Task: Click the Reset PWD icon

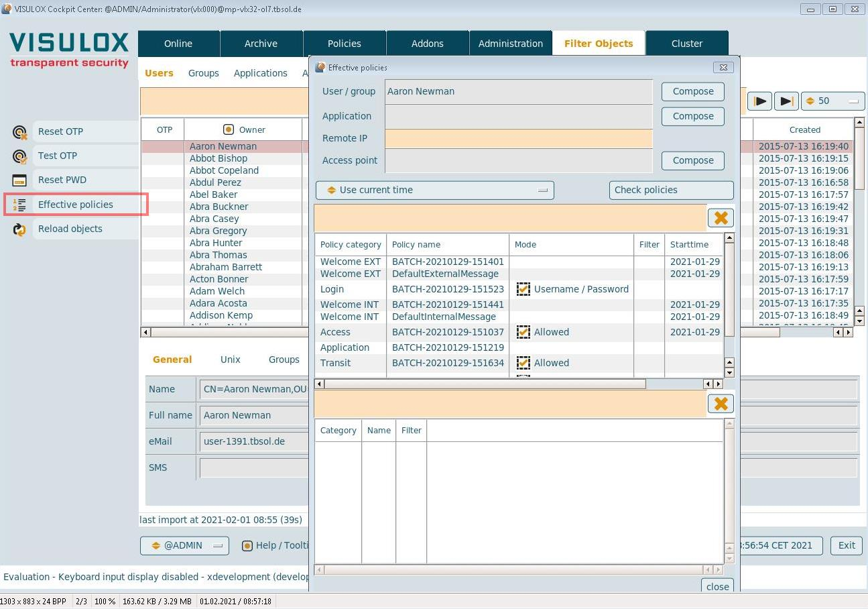Action: coord(19,180)
